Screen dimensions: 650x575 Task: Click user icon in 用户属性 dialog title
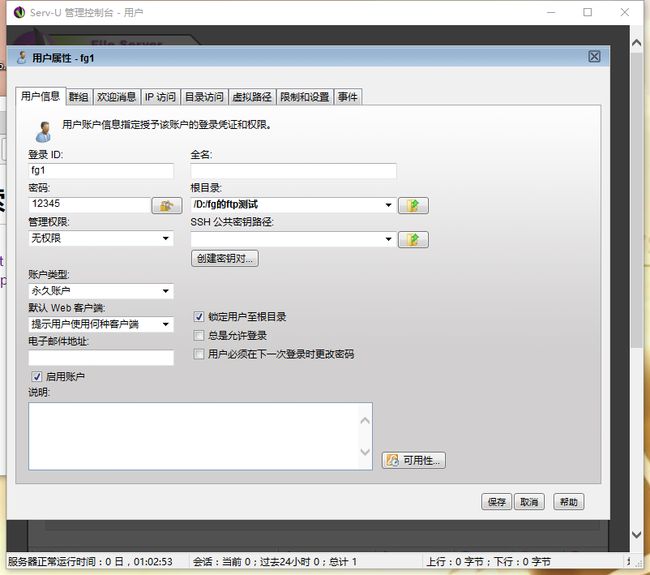coord(22,58)
